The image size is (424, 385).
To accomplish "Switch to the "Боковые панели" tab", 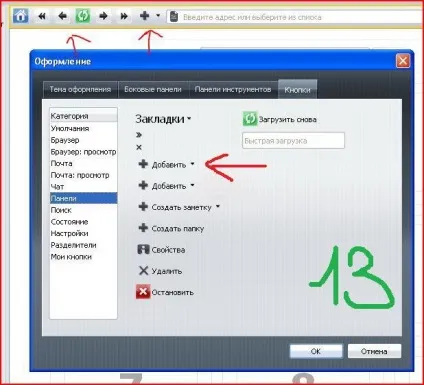I will click(153, 90).
